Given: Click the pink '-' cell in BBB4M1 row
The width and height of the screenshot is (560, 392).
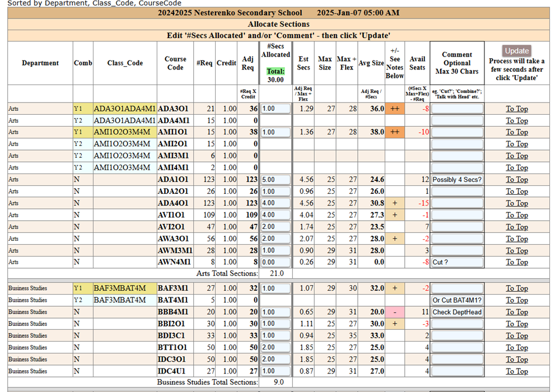Looking at the screenshot, I should pyautogui.click(x=394, y=312).
